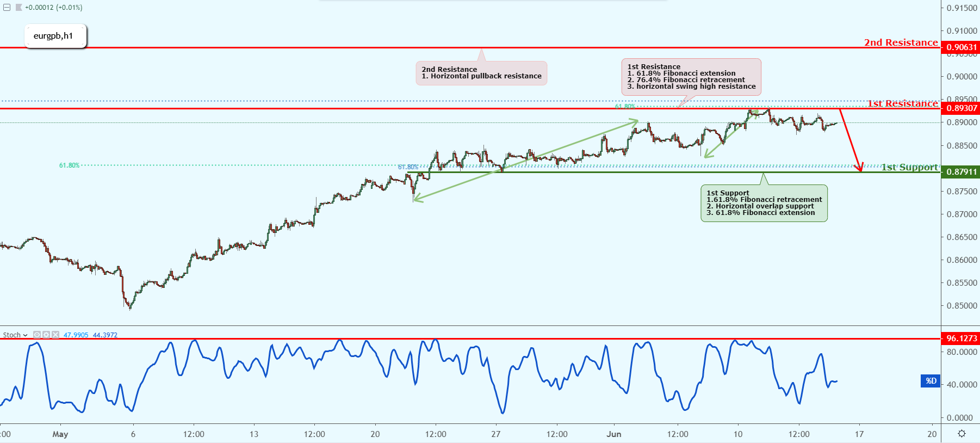Viewport: 980px width, 443px height.
Task: Click the 96.1273 stochastic level label
Action: [x=961, y=339]
